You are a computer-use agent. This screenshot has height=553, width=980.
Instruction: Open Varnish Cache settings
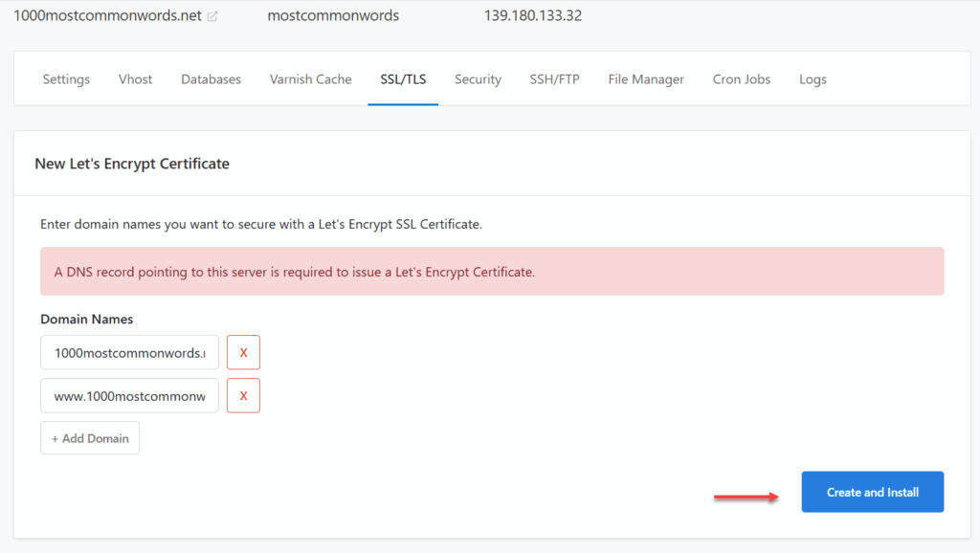point(310,79)
